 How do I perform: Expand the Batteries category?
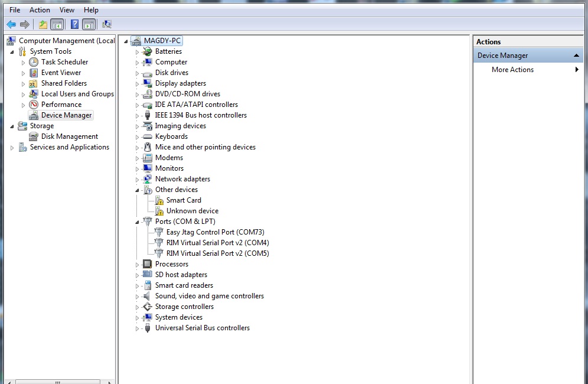[x=137, y=52]
